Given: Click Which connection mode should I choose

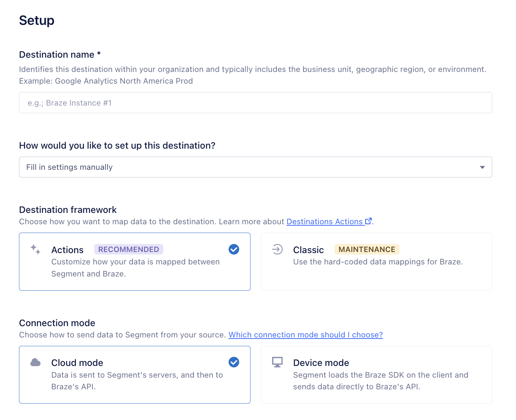Looking at the screenshot, I should (x=305, y=335).
